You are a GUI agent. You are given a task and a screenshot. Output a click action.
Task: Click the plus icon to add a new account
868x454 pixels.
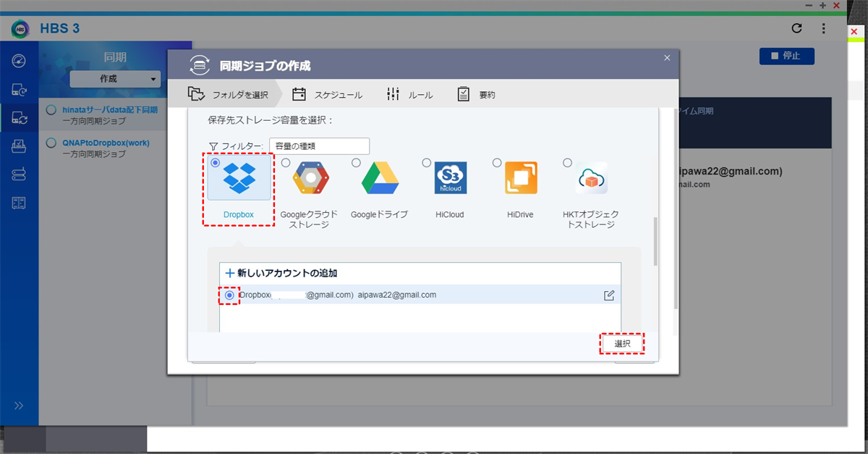(x=230, y=274)
